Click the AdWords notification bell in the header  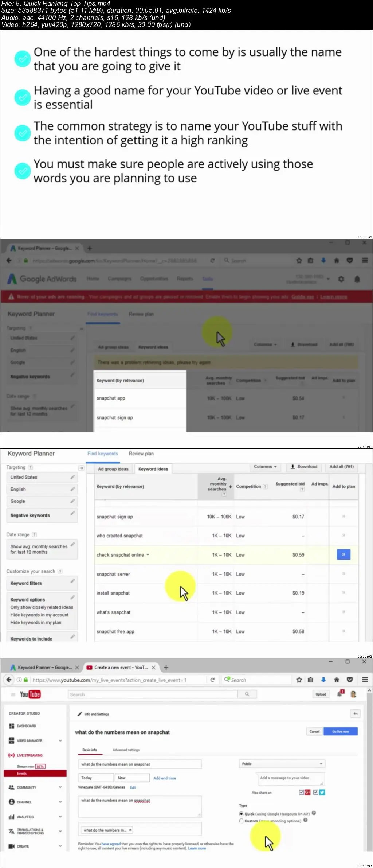click(x=357, y=279)
